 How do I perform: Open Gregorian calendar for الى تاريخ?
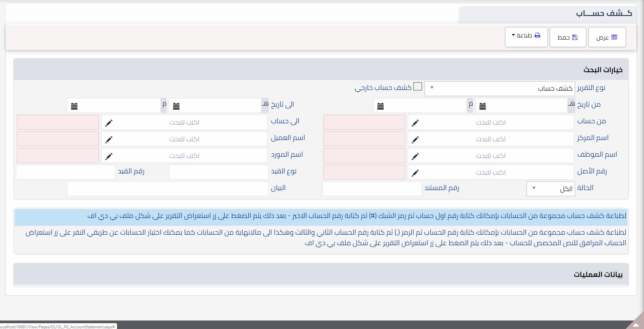point(74,106)
